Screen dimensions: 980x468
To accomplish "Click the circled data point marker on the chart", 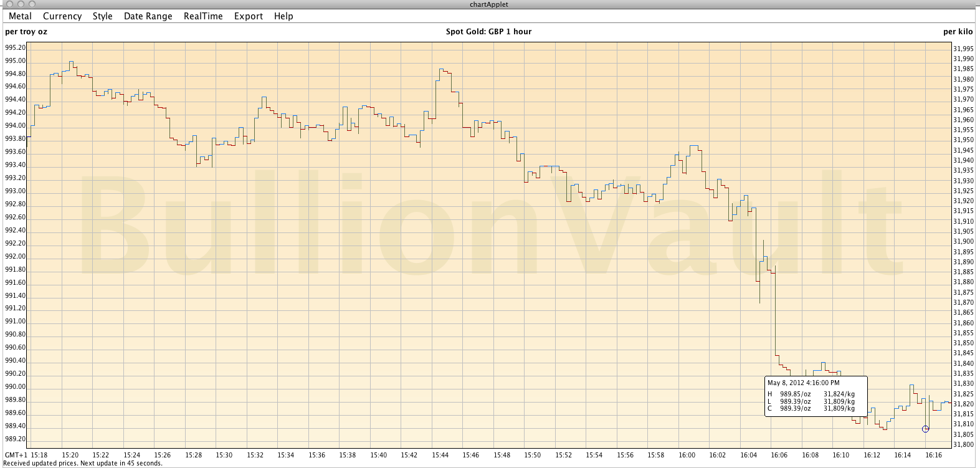I will coord(925,429).
